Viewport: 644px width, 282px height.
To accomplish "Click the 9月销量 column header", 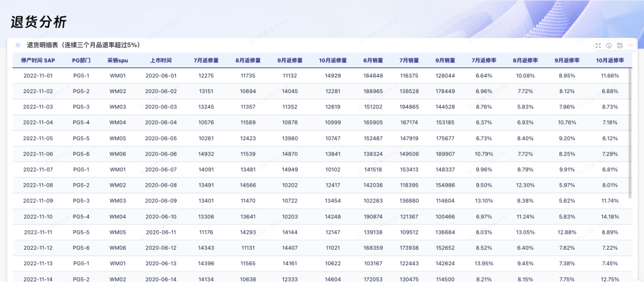I will click(445, 60).
